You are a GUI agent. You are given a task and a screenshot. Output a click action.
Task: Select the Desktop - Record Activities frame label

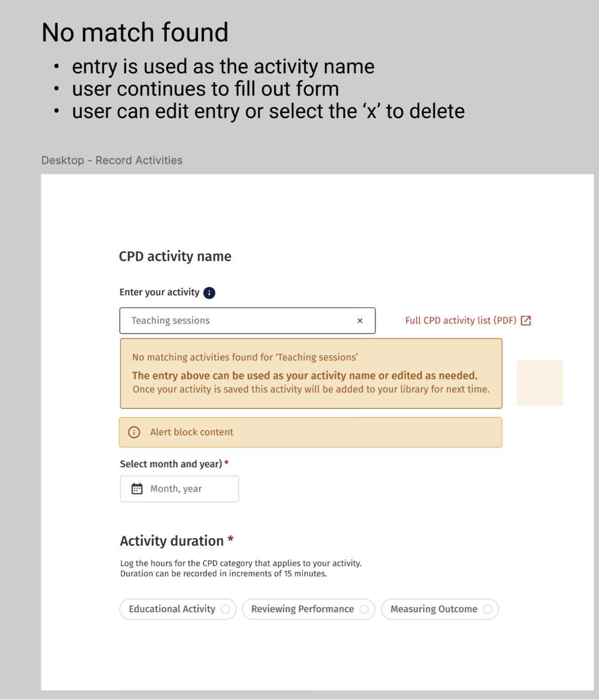(112, 161)
